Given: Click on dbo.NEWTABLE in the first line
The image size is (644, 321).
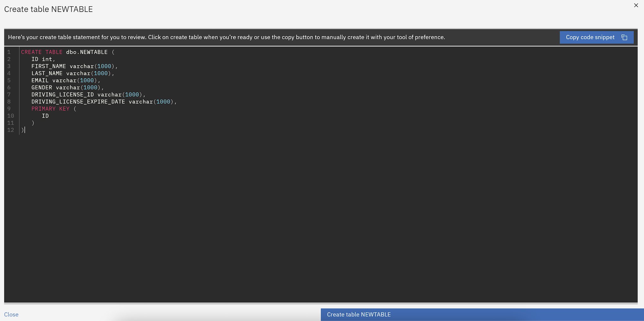Looking at the screenshot, I should point(87,52).
